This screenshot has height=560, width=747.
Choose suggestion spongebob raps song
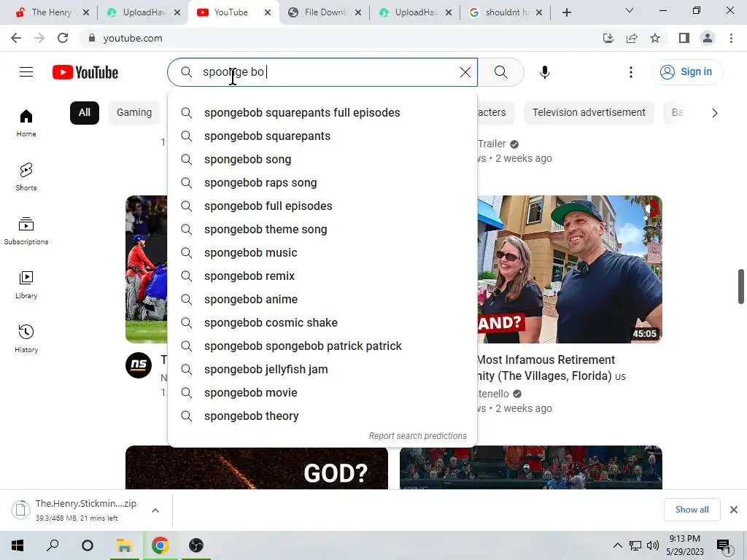click(322, 183)
